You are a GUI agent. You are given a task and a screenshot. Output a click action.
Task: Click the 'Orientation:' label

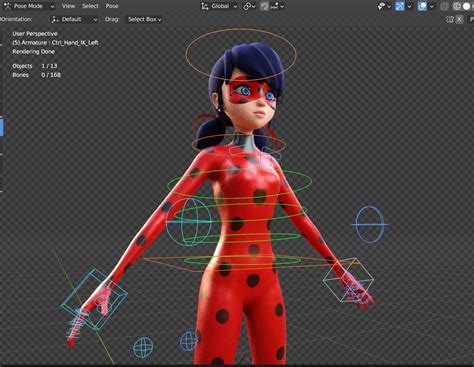[16, 19]
